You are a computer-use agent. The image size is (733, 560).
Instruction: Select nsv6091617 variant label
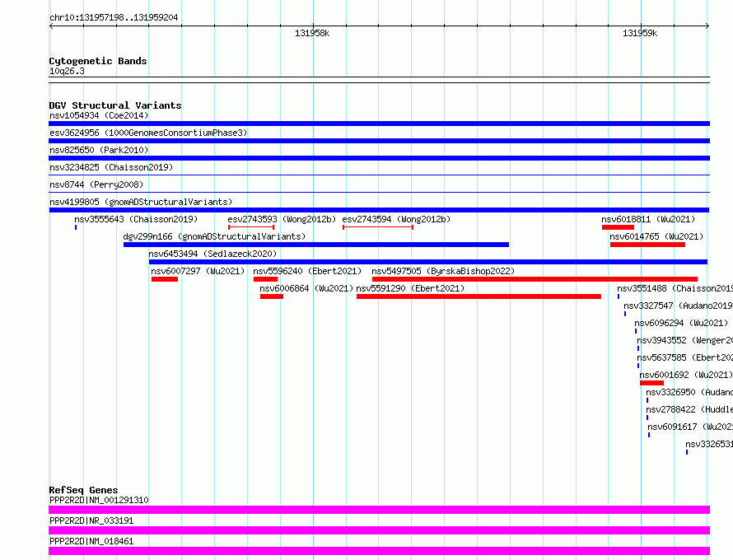tap(690, 427)
